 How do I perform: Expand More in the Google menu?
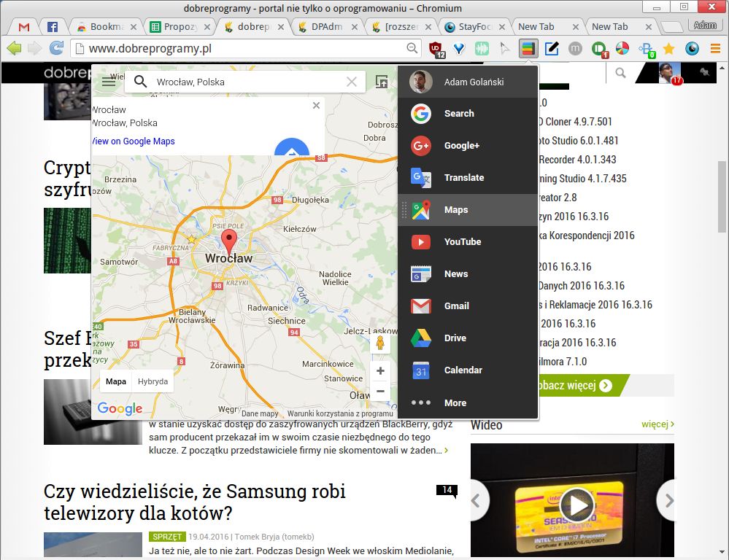[x=468, y=402]
